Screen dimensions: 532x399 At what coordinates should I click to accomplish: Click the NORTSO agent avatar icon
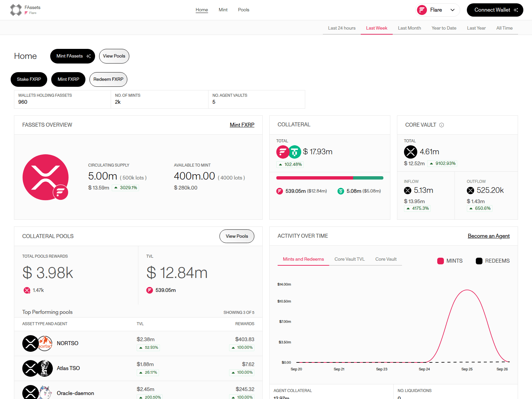pos(45,343)
